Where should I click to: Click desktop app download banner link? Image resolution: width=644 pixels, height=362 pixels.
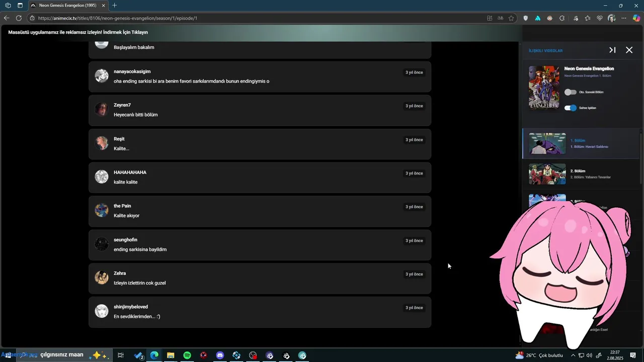pos(78,32)
